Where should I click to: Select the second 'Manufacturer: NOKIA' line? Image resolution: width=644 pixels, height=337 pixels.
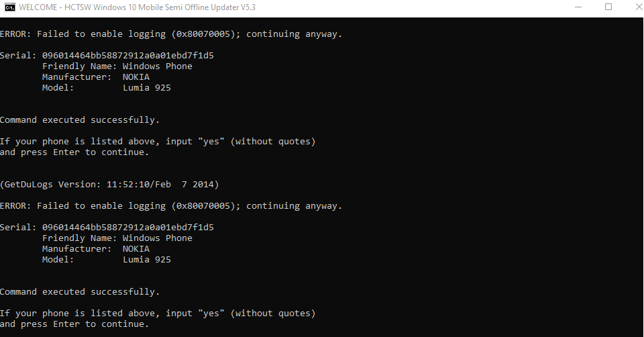pos(95,249)
